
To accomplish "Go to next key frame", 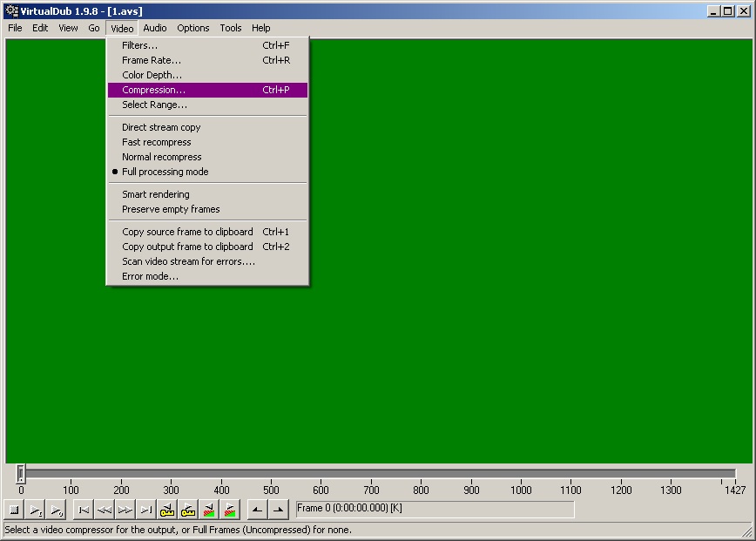I will tap(188, 511).
